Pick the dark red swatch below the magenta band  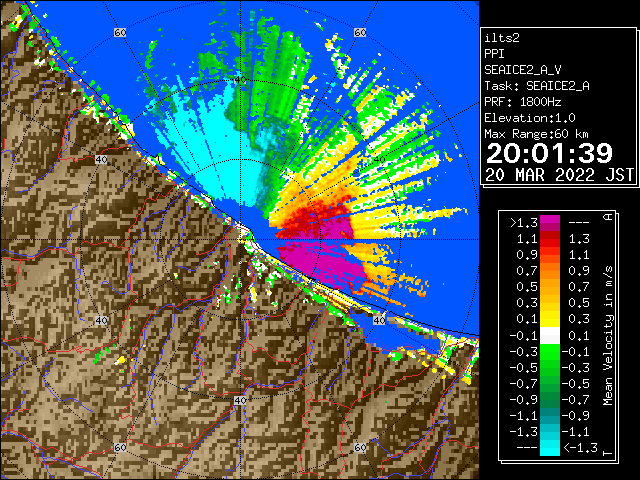tap(550, 235)
